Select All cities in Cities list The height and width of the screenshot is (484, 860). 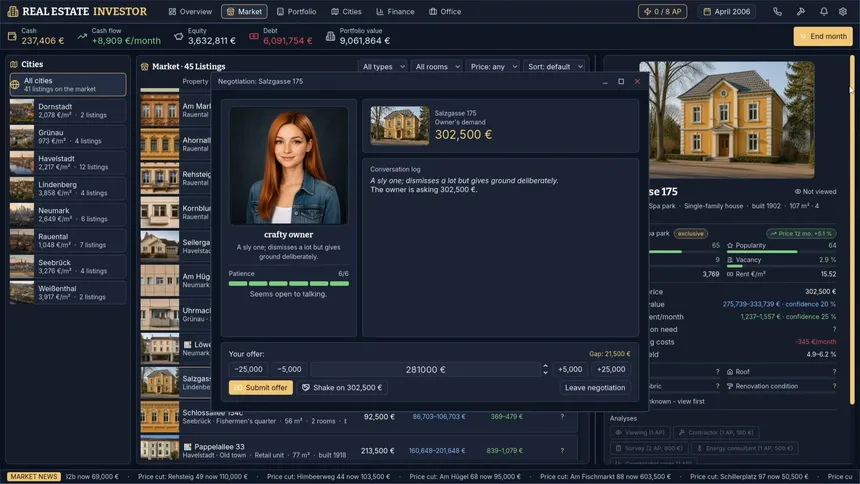click(x=67, y=85)
